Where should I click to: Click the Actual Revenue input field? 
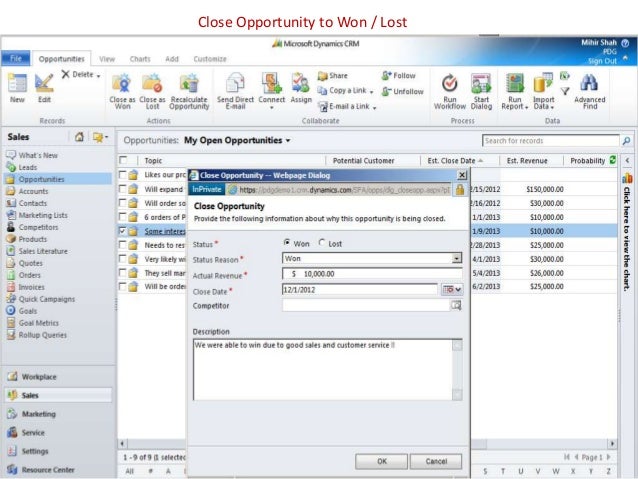[372, 274]
